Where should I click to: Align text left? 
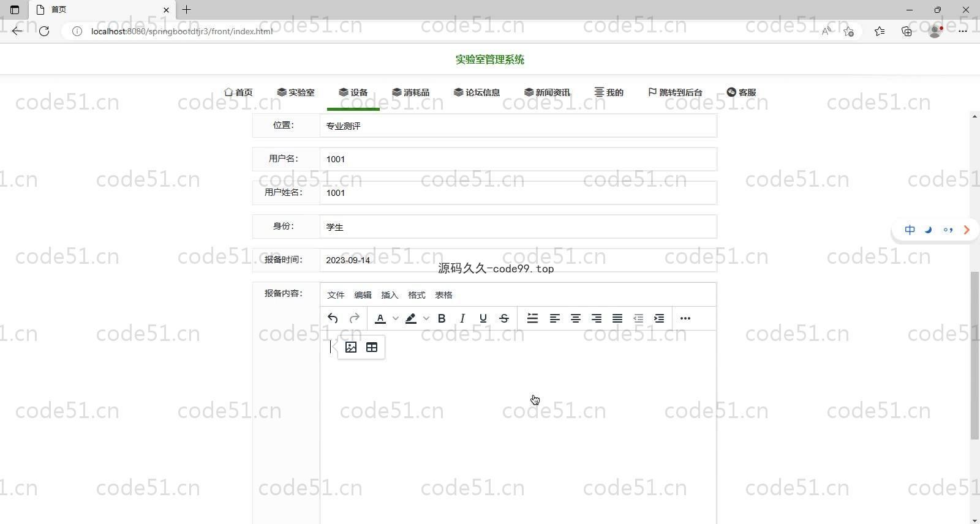click(x=555, y=318)
